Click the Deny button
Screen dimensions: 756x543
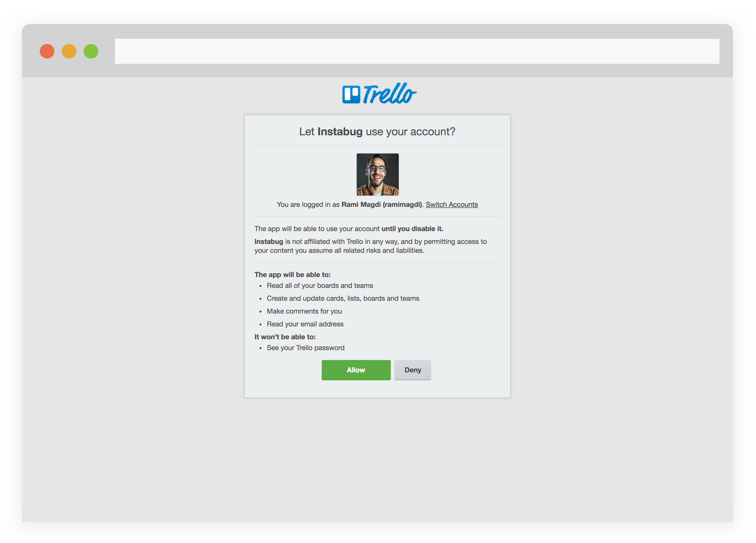click(413, 370)
